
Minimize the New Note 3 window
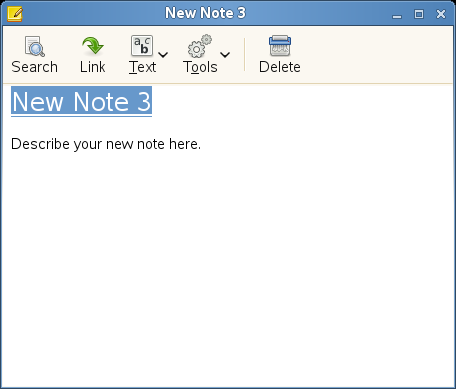tap(397, 15)
